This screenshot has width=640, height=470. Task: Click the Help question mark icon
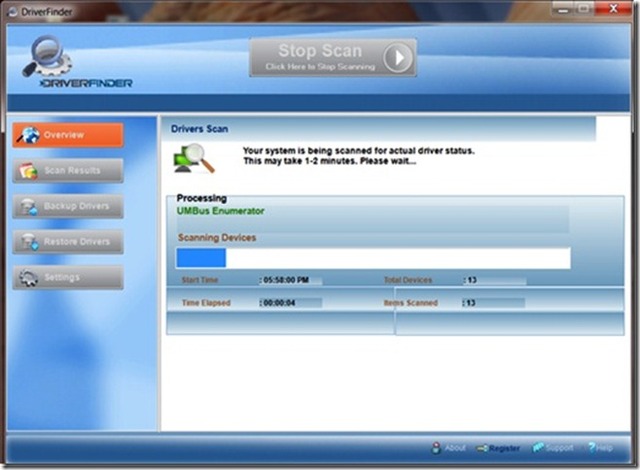[592, 447]
